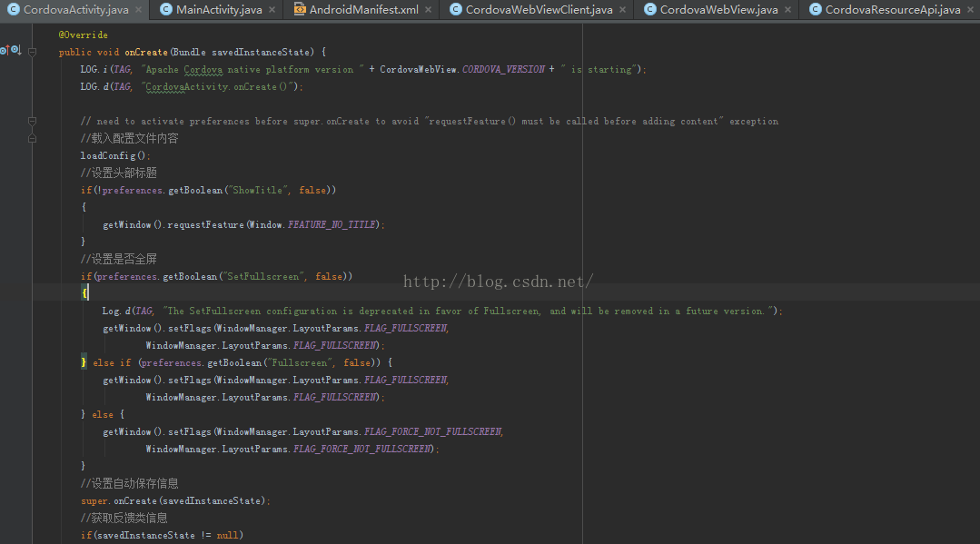The height and width of the screenshot is (544, 980).
Task: Click the class icon on CordovaWebViewClient.java tab
Action: [x=455, y=10]
